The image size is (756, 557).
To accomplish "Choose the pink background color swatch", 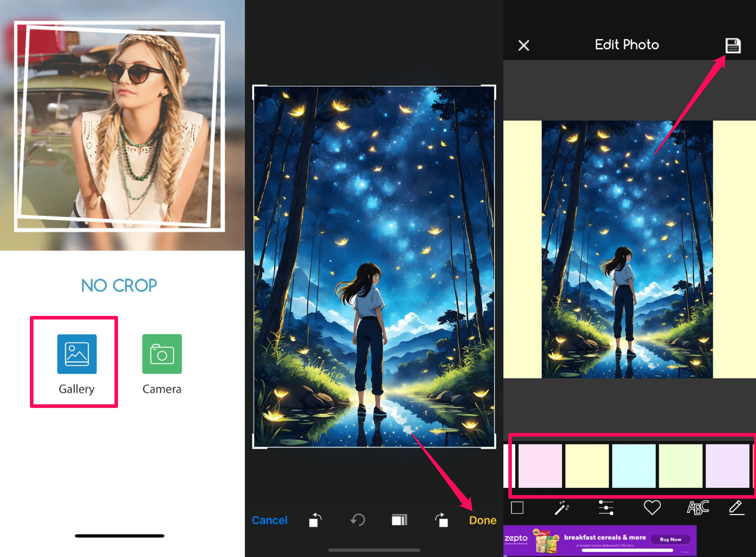I will pos(540,466).
